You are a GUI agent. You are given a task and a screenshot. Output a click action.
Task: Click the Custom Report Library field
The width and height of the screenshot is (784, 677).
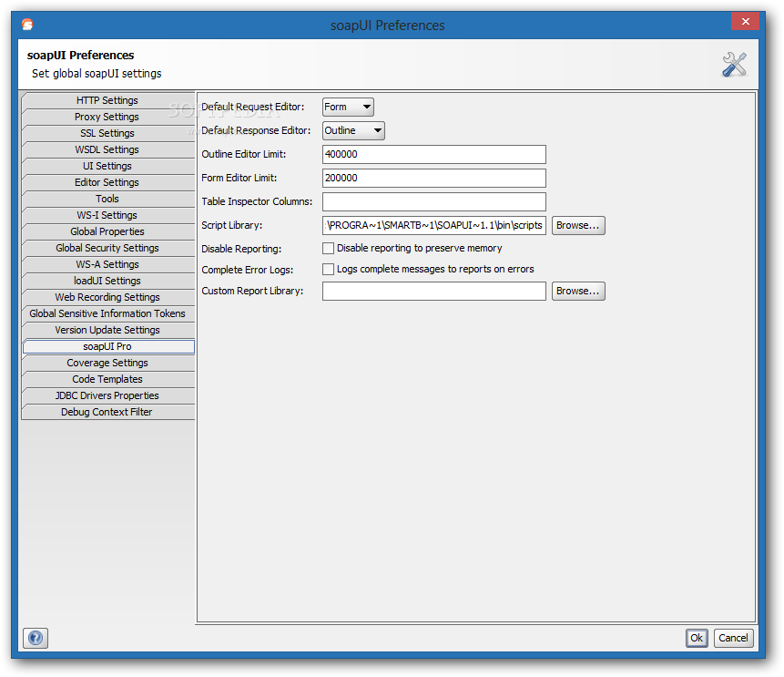434,292
